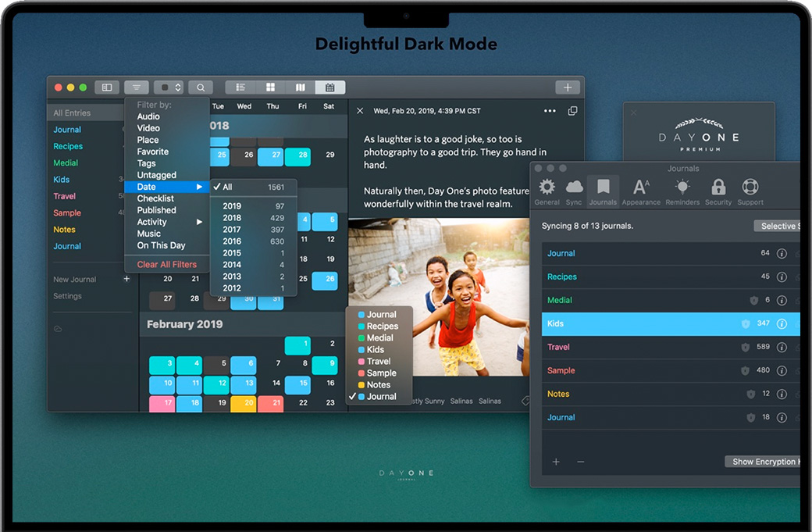Filter by Checklist
Image resolution: width=812 pixels, height=532 pixels.
(x=155, y=198)
